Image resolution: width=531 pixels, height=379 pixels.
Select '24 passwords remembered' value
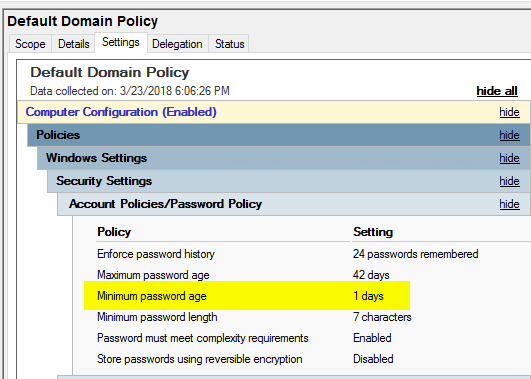pos(416,254)
